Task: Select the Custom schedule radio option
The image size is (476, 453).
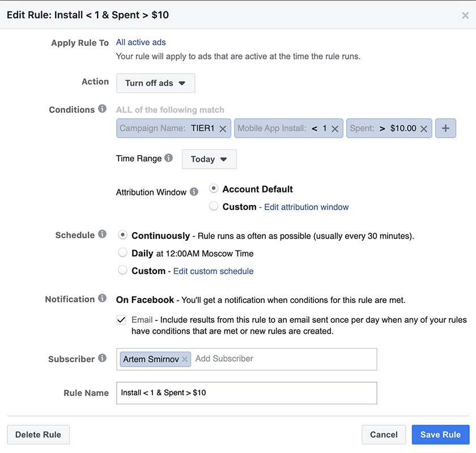Action: pos(122,271)
